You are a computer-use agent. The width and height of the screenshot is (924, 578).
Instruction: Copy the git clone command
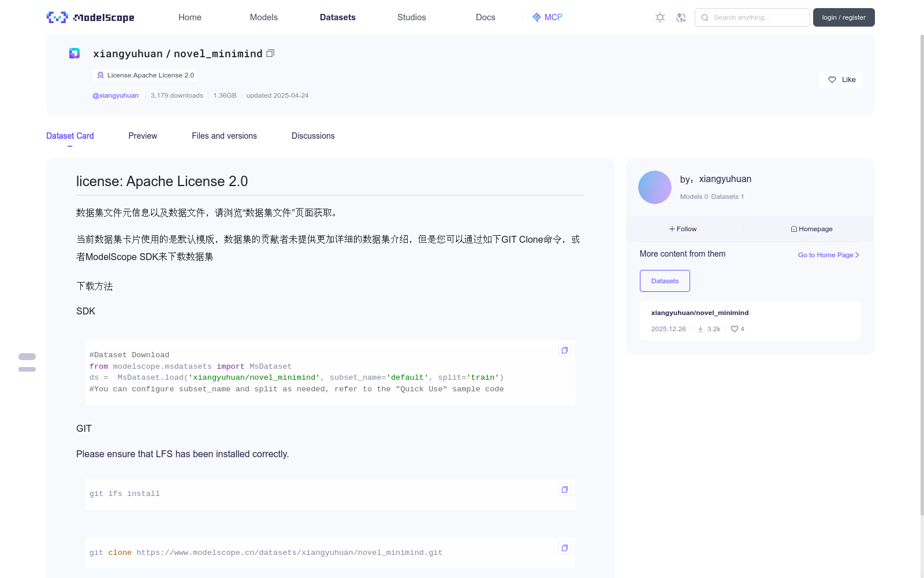tap(565, 548)
